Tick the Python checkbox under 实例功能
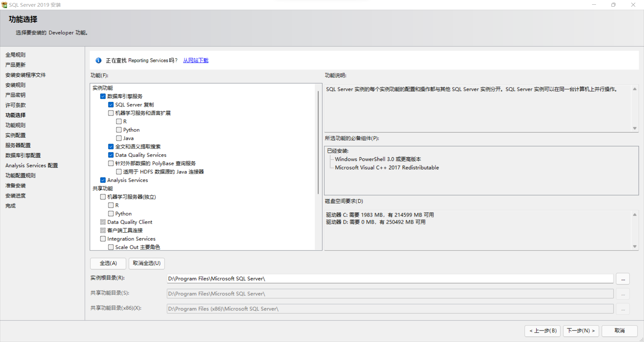Screen dimensions: 644x342 coord(119,130)
